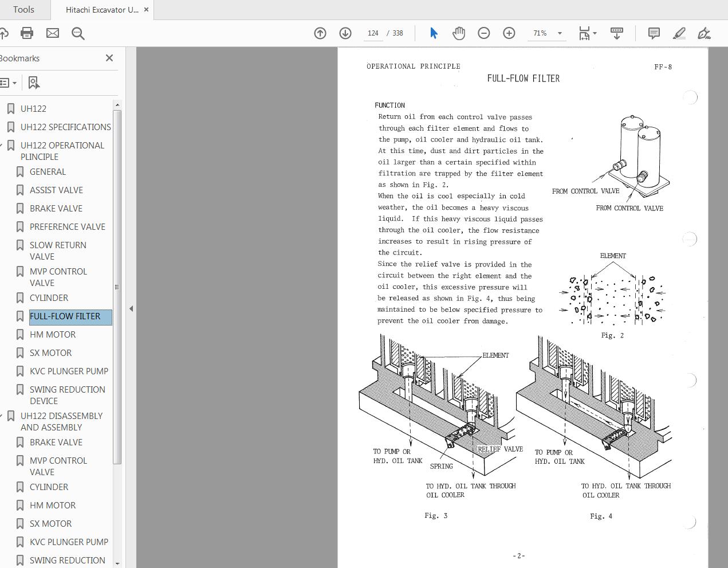Zoom in with the plus icon
The width and height of the screenshot is (728, 568).
509,33
